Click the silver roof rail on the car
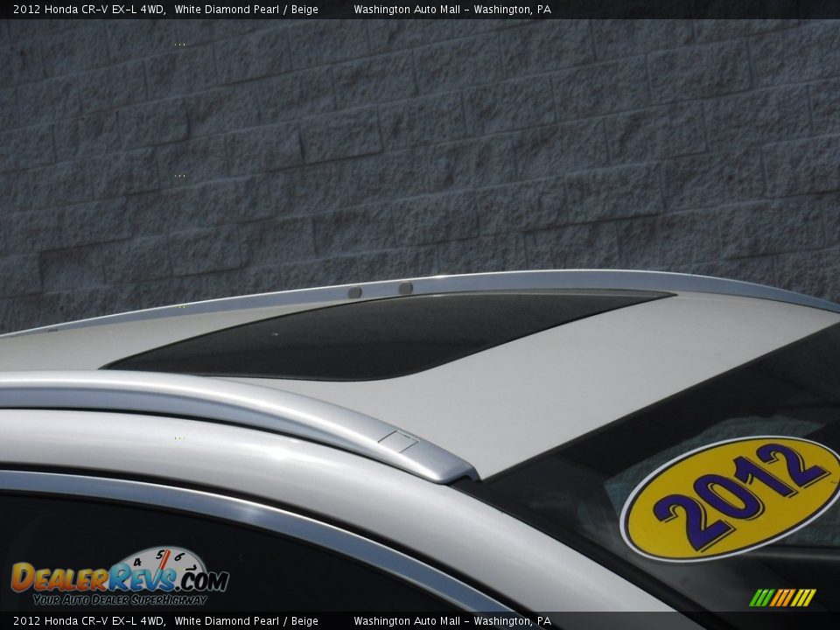Image resolution: width=840 pixels, height=630 pixels. click(219, 401)
